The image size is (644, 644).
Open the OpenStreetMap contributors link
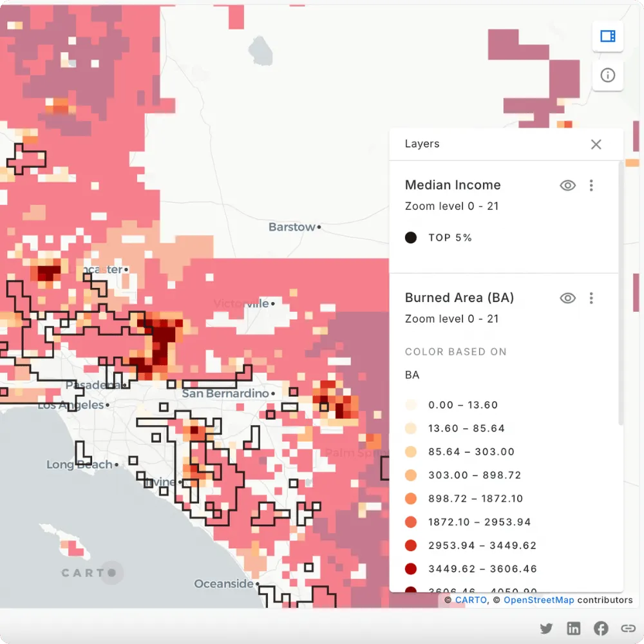(x=538, y=600)
